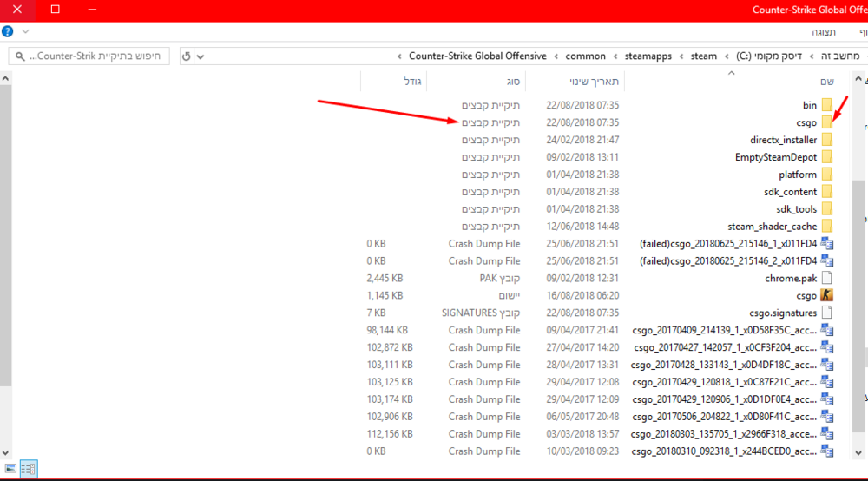The width and height of the screenshot is (868, 481).
Task: Switch to details view layout
Action: (28, 469)
